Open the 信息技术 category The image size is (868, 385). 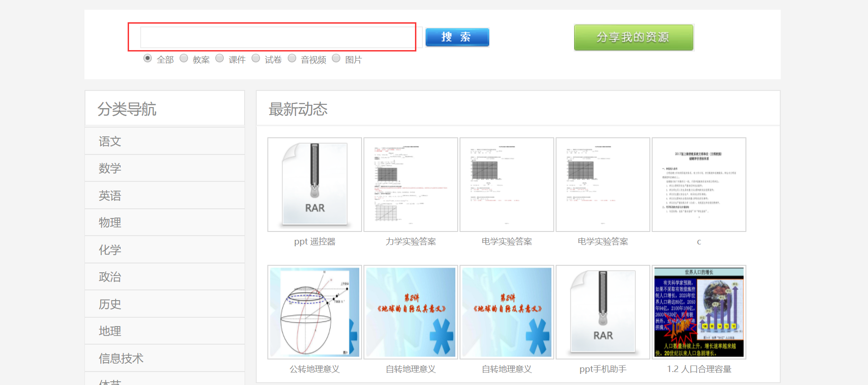point(121,359)
